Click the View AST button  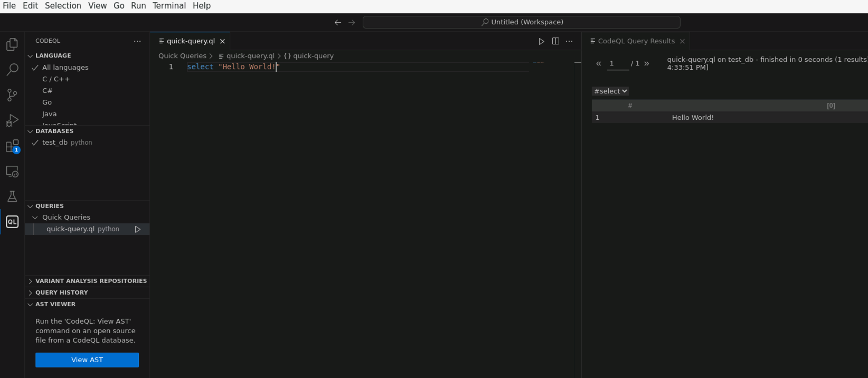(x=87, y=360)
